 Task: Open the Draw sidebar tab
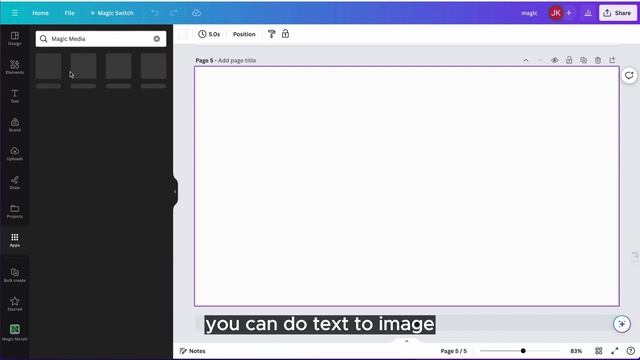coord(15,182)
